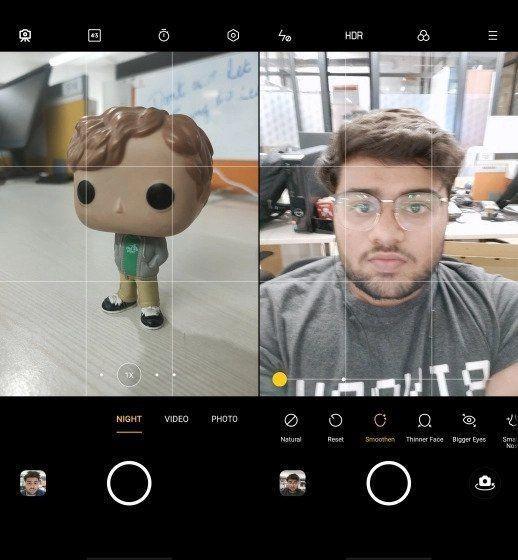This screenshot has width=518, height=560.
Task: Open the hamburger menu
Action: tap(493, 35)
